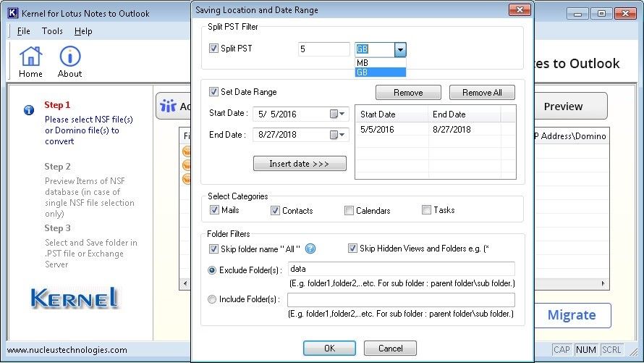Screen dimensions: 644x363
Task: Maximize the main Kernel window
Action: tap(602, 14)
